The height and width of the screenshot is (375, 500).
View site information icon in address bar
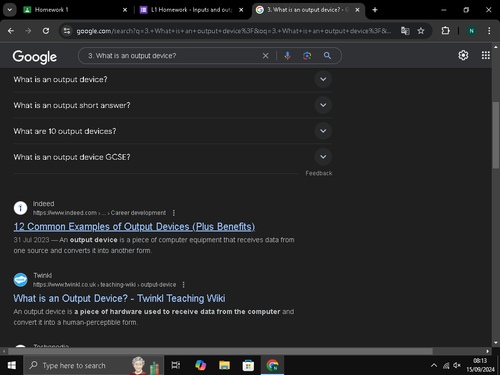click(x=67, y=31)
